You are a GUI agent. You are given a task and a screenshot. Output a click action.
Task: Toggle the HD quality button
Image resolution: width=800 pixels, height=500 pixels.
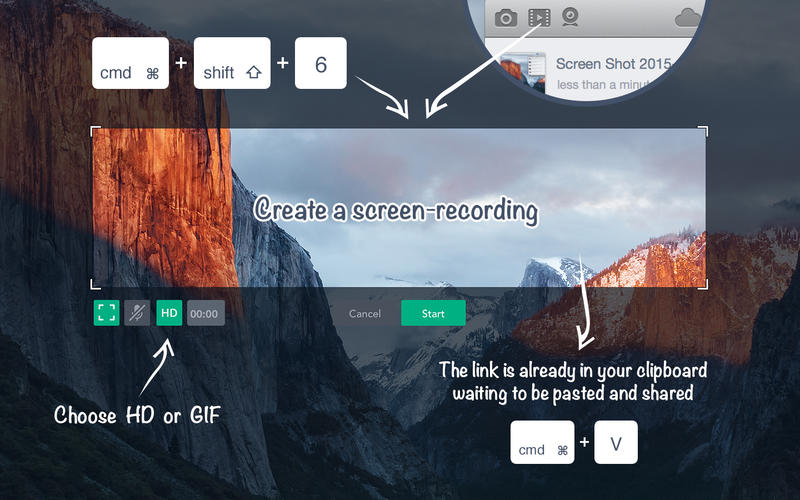pyautogui.click(x=169, y=313)
